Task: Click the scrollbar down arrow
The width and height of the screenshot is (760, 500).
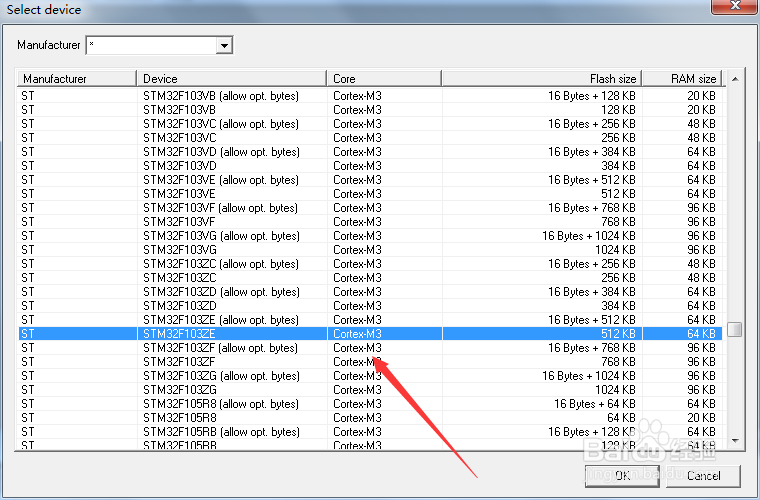Action: [x=735, y=440]
